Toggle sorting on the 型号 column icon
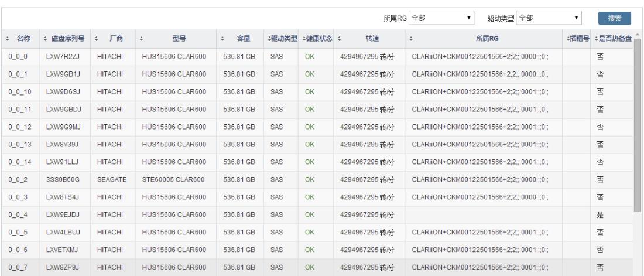 [x=141, y=39]
